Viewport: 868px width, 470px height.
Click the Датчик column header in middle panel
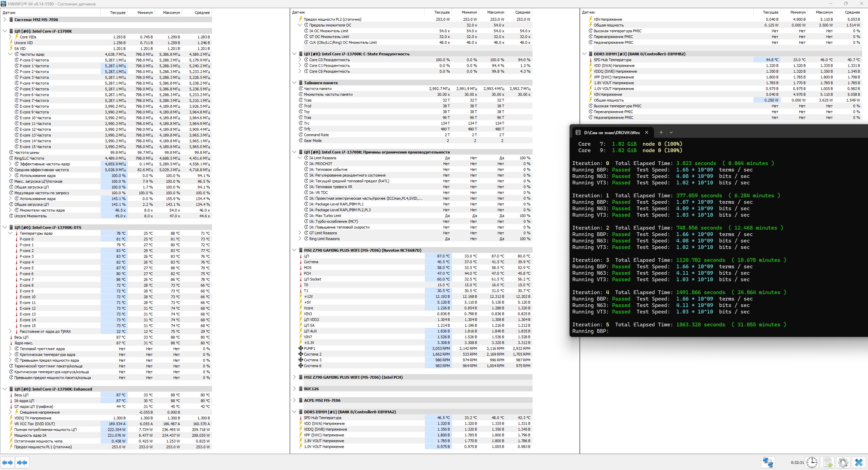click(299, 12)
